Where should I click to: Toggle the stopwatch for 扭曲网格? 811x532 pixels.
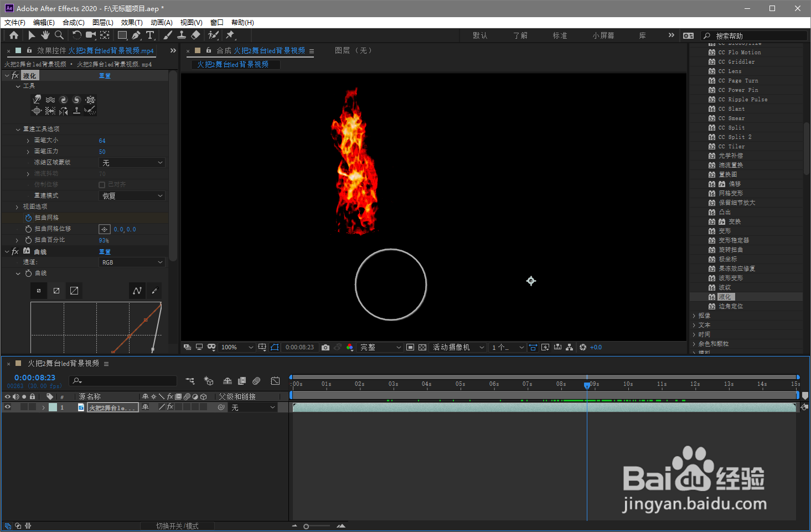[x=28, y=218]
